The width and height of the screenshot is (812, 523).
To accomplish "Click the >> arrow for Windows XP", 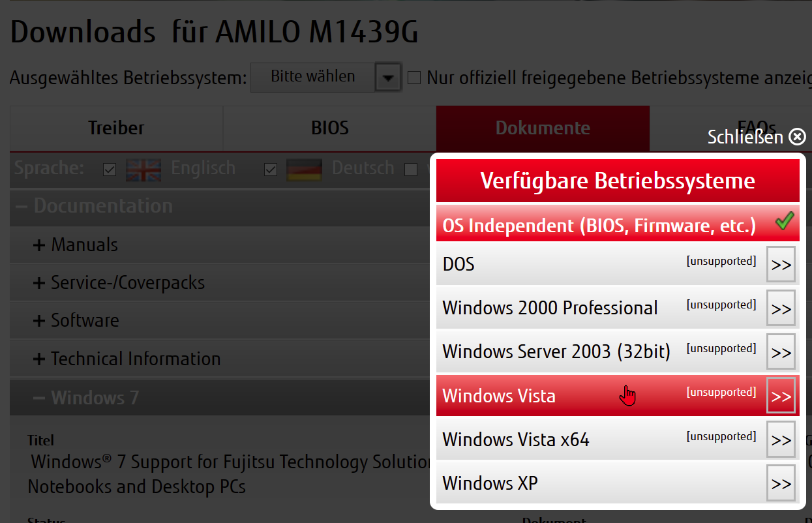I will pyautogui.click(x=781, y=483).
